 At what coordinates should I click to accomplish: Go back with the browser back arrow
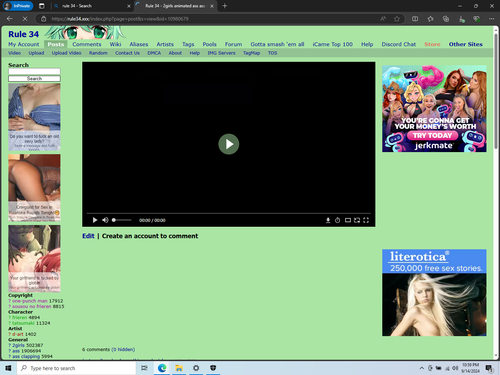click(x=10, y=19)
